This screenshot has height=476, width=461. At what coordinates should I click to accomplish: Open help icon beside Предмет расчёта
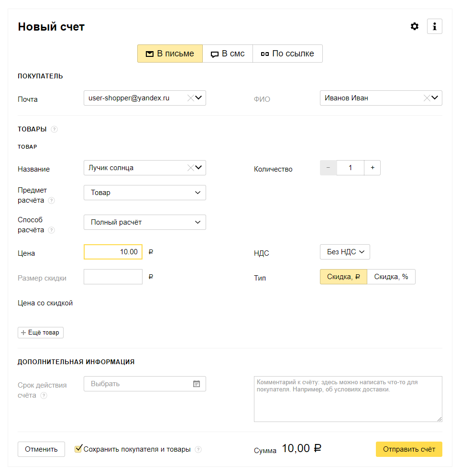52,200
